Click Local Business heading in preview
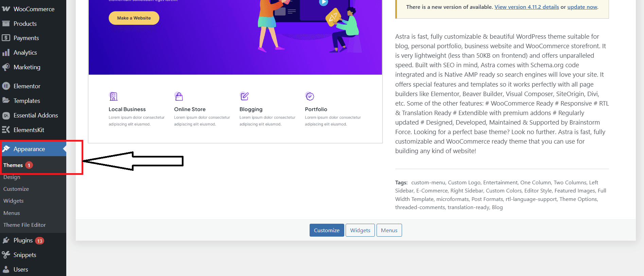 tap(127, 109)
